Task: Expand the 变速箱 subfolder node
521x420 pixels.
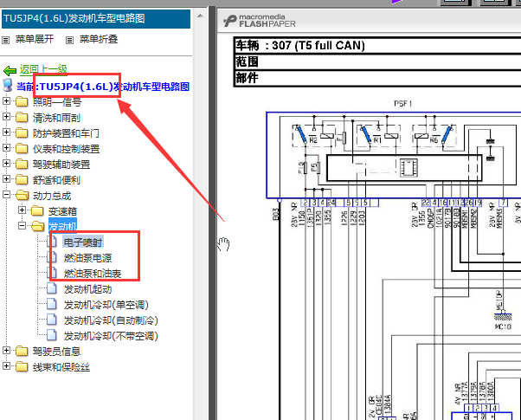Action: coord(22,210)
